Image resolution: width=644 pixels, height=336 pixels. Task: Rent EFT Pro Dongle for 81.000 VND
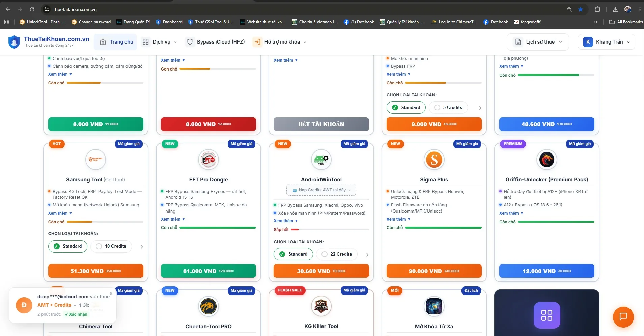[x=208, y=271]
